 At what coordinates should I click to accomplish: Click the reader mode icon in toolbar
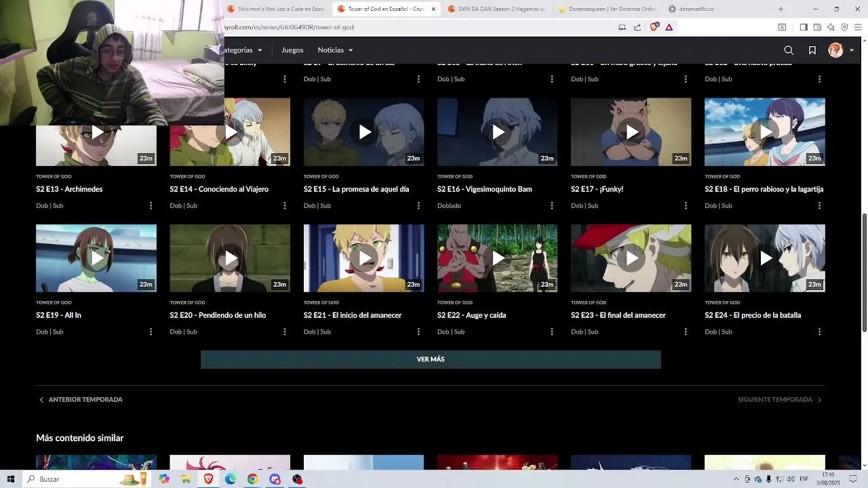(x=782, y=27)
